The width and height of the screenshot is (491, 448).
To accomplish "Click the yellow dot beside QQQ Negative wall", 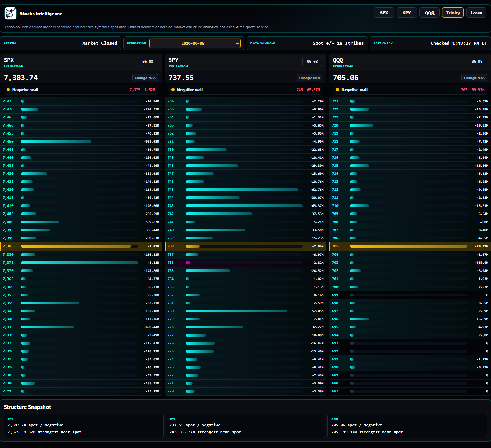I will 337,90.
